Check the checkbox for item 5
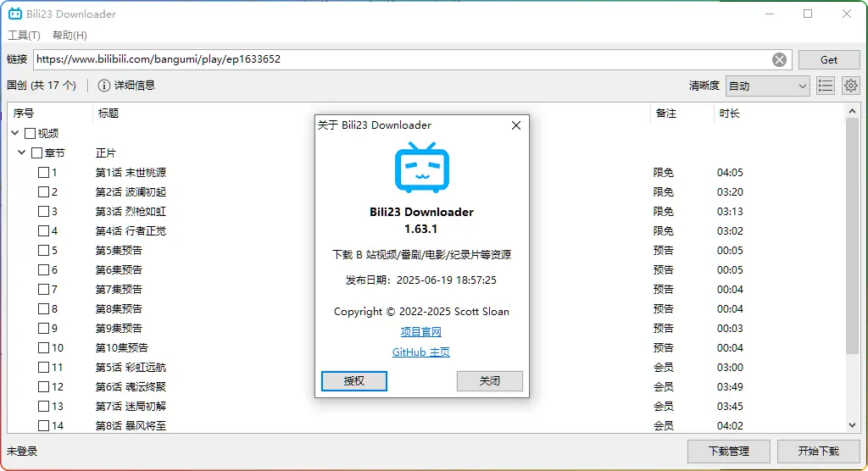Screen dimensions: 868x471 pos(44,250)
